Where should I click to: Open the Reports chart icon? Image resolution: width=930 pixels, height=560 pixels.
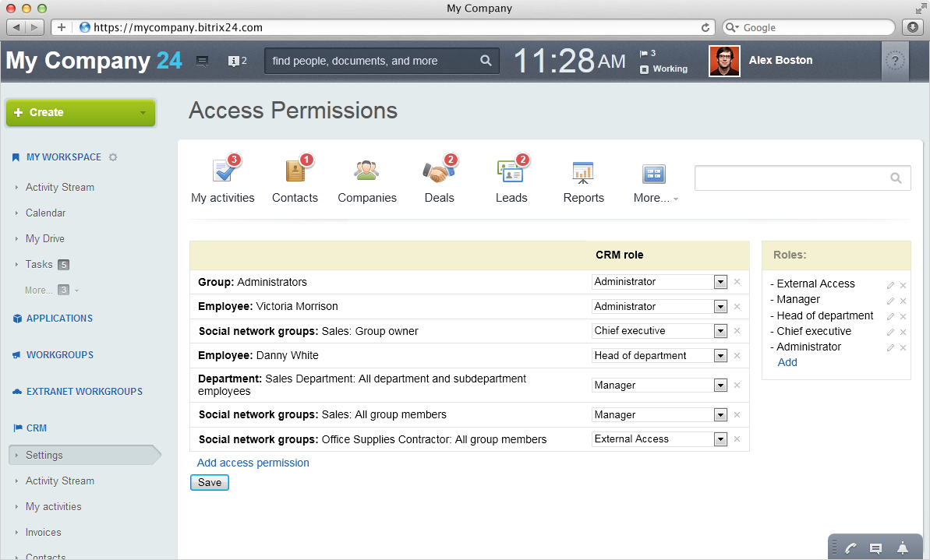coord(583,172)
